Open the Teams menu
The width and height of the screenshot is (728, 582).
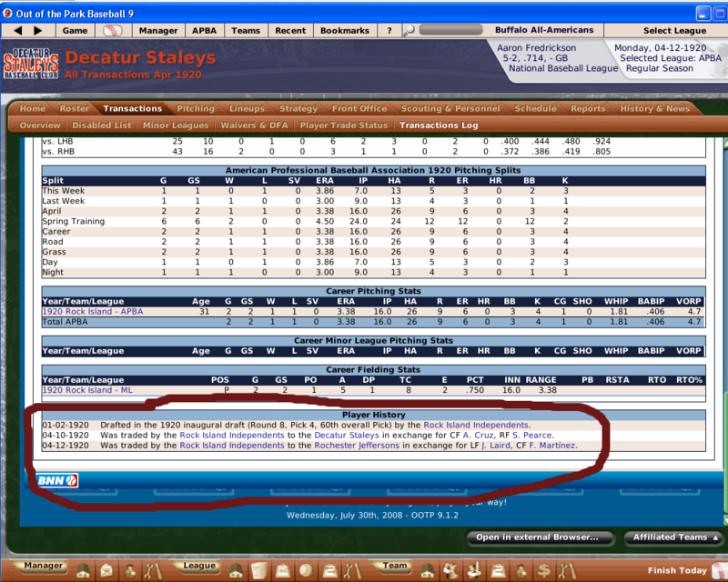246,31
